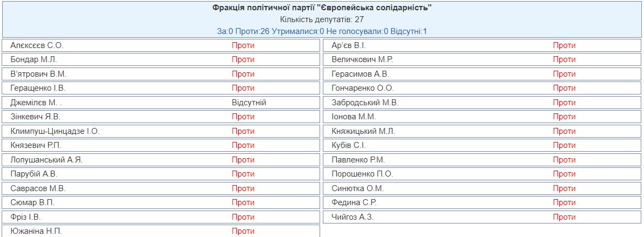Click the 'Європейська солідарність' faction header
The height and width of the screenshot is (237, 644).
pos(322,8)
